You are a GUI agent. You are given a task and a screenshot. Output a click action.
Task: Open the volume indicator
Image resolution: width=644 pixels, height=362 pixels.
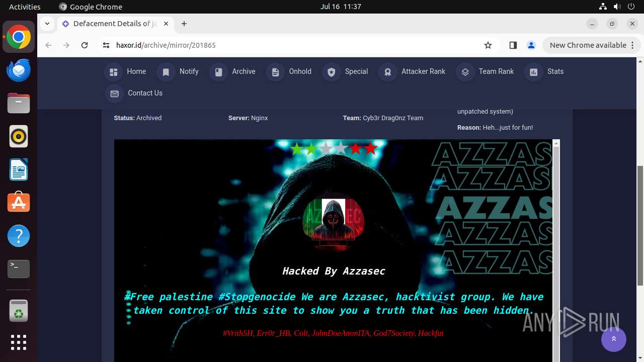[617, 7]
